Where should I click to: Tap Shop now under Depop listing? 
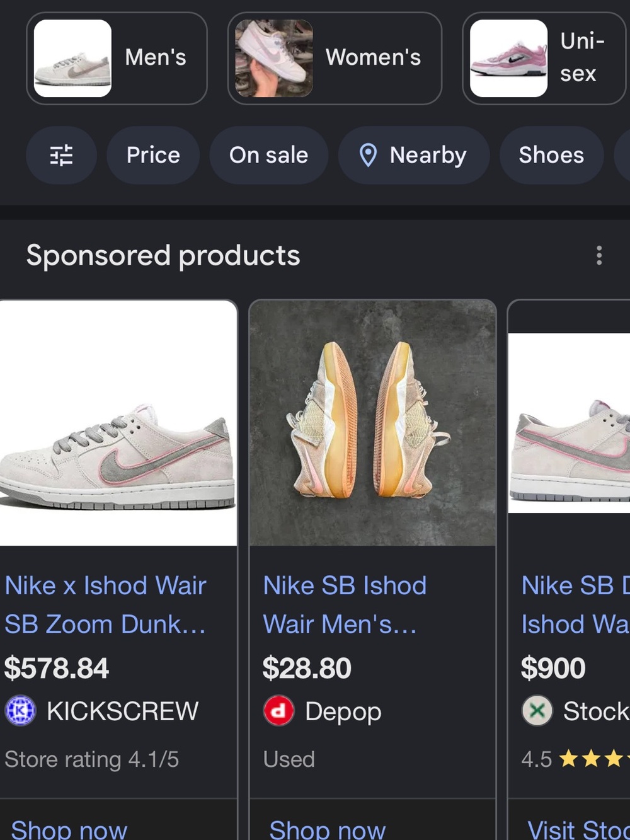327,829
